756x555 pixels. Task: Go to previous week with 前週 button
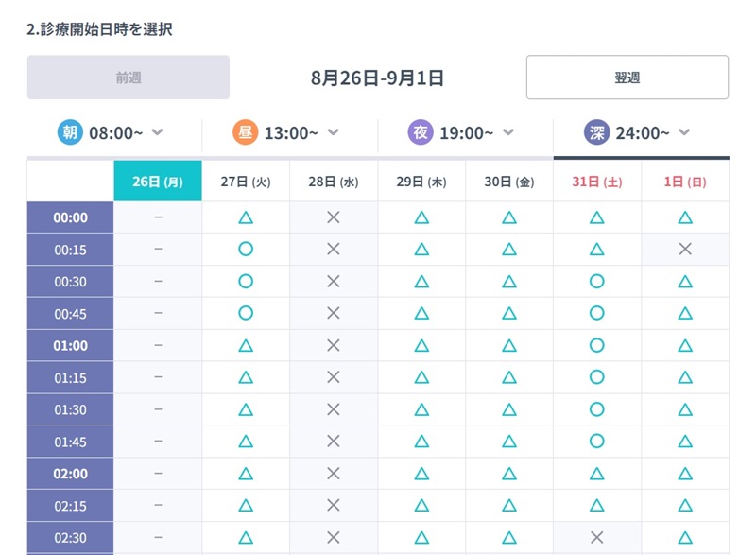click(x=129, y=78)
